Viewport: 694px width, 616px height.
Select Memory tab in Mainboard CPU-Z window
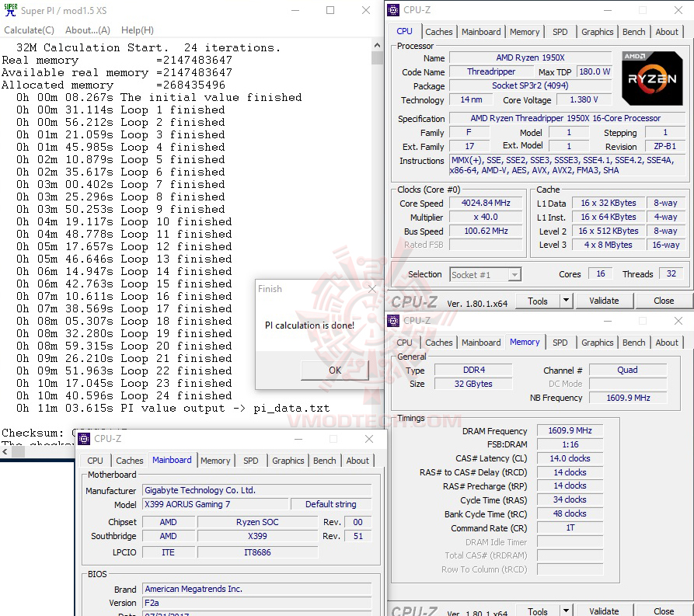[215, 461]
